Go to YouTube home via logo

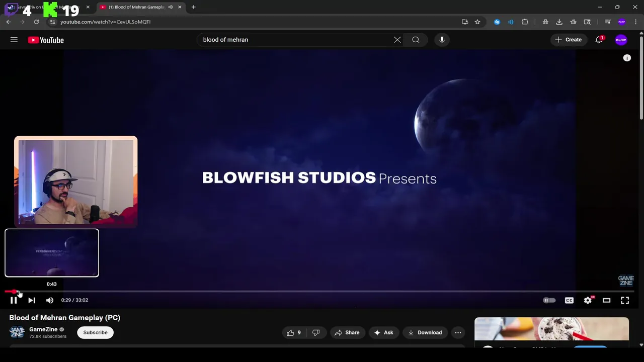coord(46,40)
